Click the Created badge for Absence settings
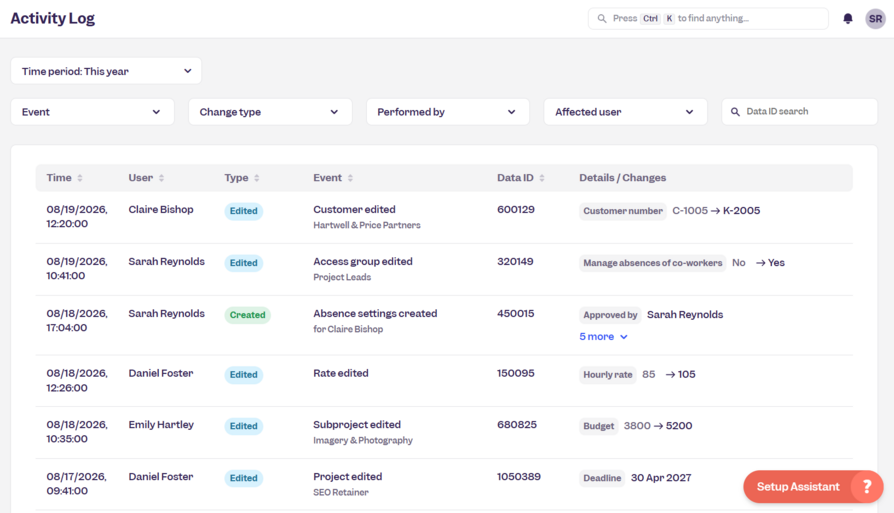Image resolution: width=894 pixels, height=513 pixels. coord(247,315)
